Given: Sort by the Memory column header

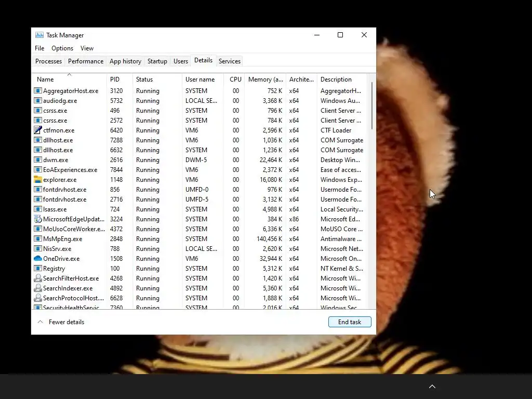Looking at the screenshot, I should [x=265, y=79].
